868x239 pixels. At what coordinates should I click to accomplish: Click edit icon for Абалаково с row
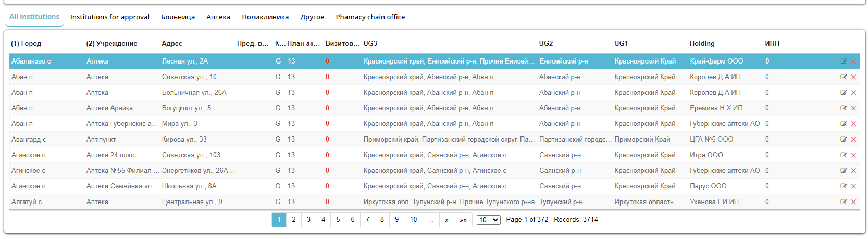coord(844,61)
